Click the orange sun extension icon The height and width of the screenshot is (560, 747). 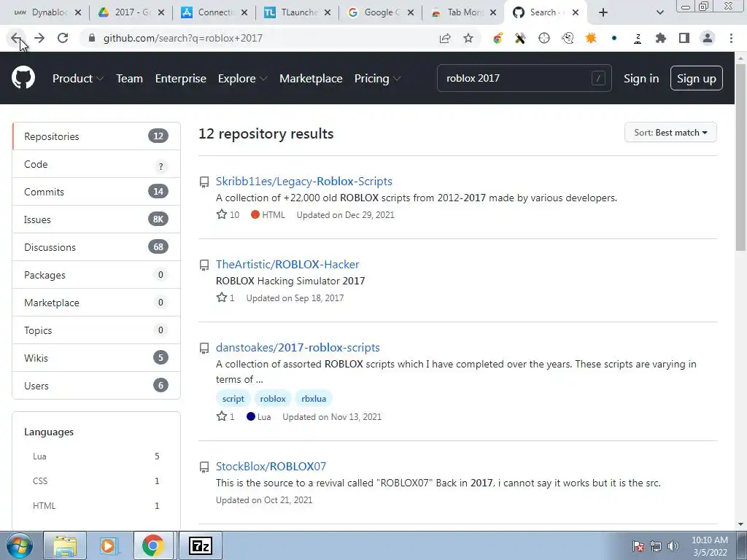(x=591, y=38)
